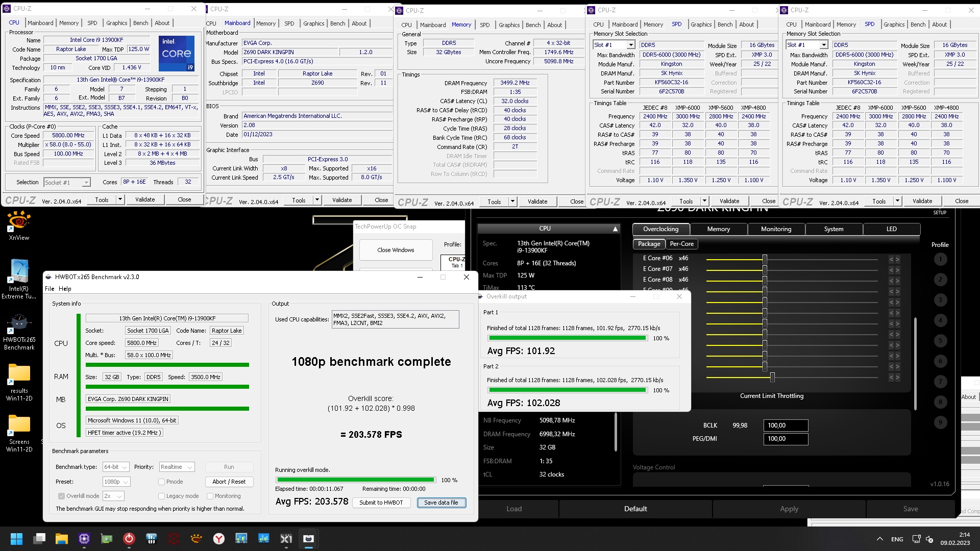Click the active HWBOT x265 taskbar icon
Image resolution: width=980 pixels, height=551 pixels.
pos(308,539)
